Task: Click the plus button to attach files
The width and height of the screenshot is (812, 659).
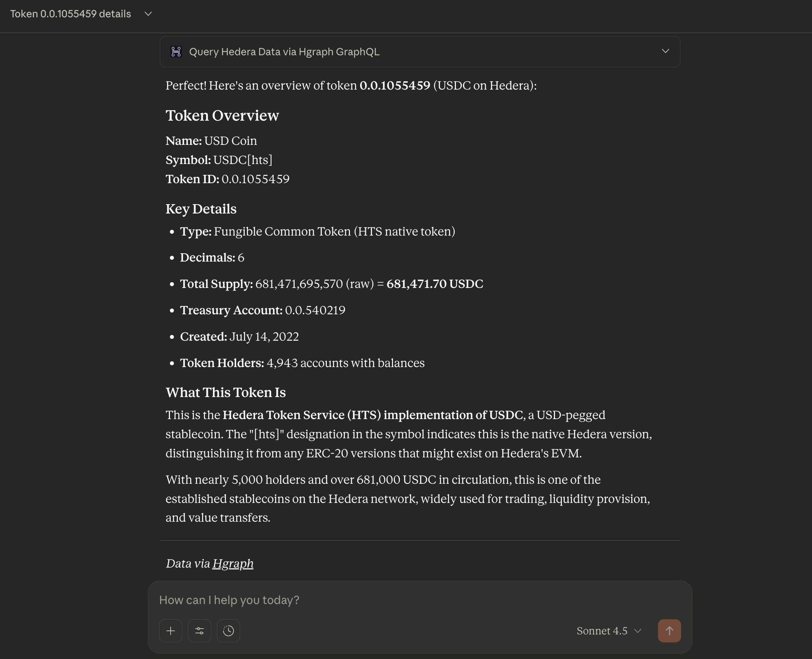Action: [171, 630]
